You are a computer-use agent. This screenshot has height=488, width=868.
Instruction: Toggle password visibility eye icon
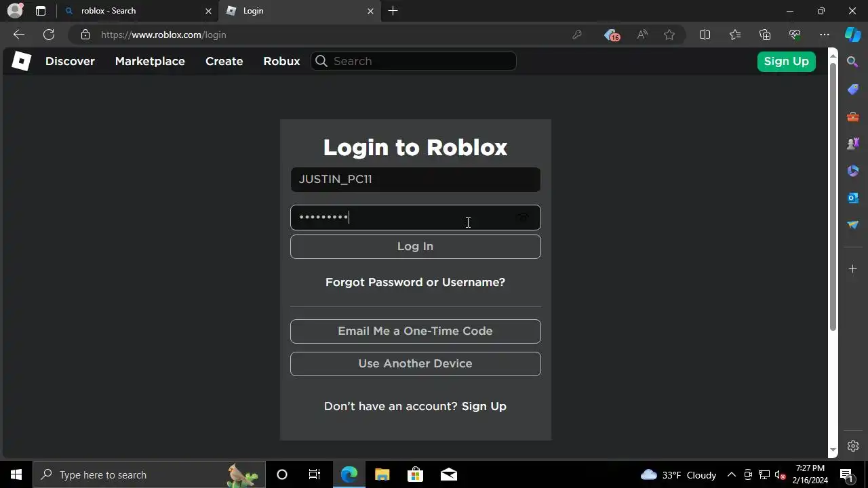click(523, 218)
